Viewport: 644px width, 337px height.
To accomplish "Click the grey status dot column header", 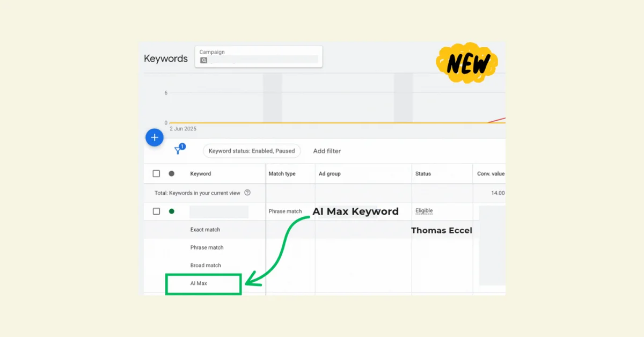I will (x=172, y=173).
